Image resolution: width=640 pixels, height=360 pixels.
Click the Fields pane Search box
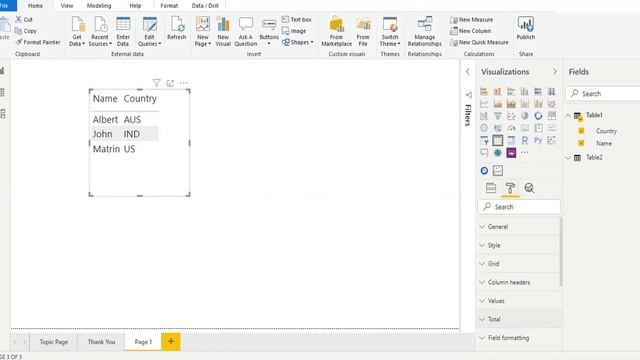[x=603, y=93]
